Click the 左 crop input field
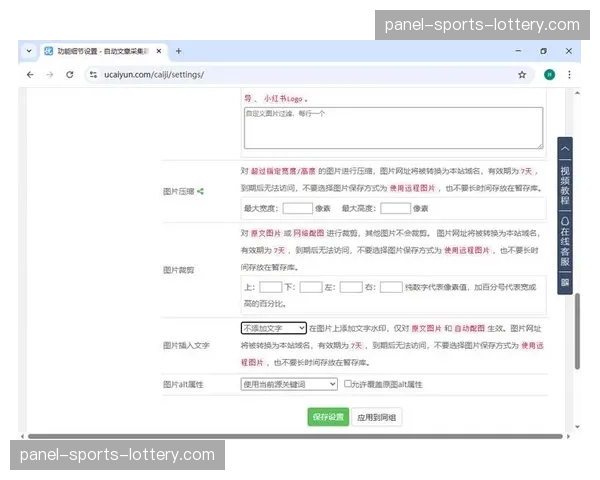Screen dimensions: 600x480 pos(351,287)
